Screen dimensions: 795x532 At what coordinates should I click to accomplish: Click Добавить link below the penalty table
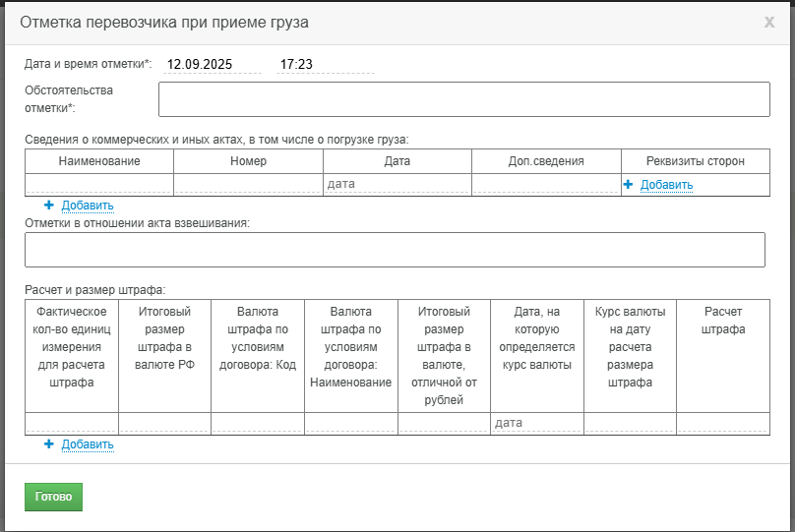tap(88, 444)
